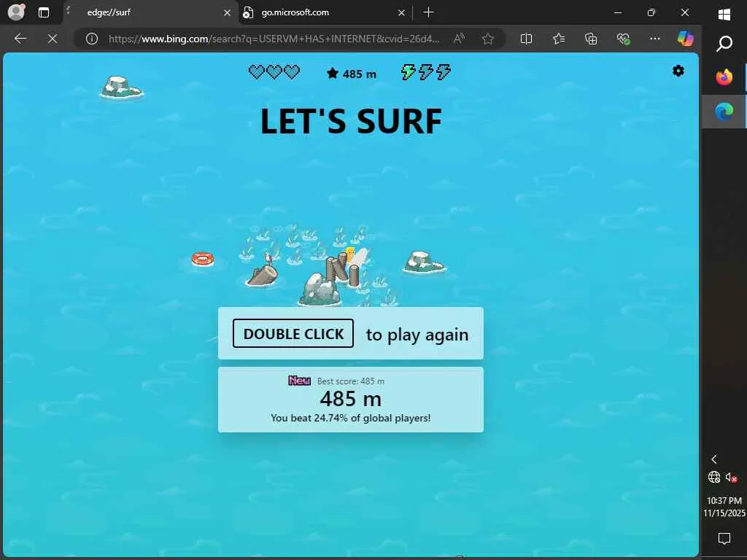Screen dimensions: 747x560
Task: Open Browser essentials heart icon
Action: pos(623,39)
